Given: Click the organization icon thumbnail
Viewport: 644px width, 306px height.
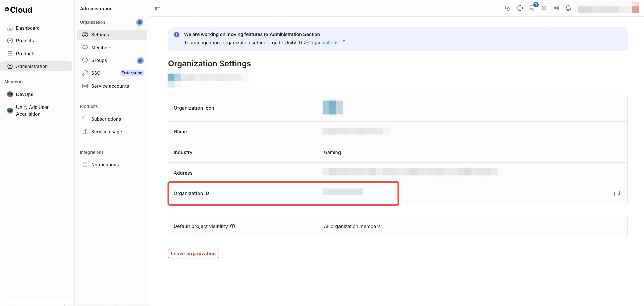Looking at the screenshot, I should tap(332, 108).
